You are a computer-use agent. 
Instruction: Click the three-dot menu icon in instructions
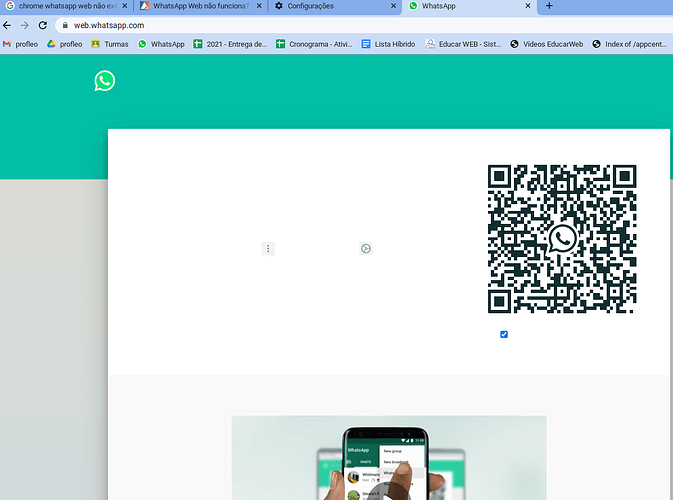pos(268,248)
